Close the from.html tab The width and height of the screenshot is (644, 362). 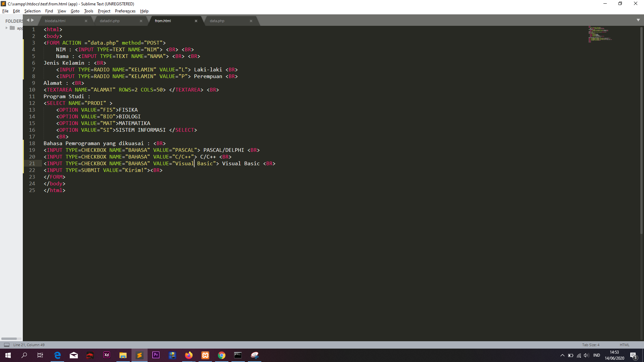click(x=196, y=21)
